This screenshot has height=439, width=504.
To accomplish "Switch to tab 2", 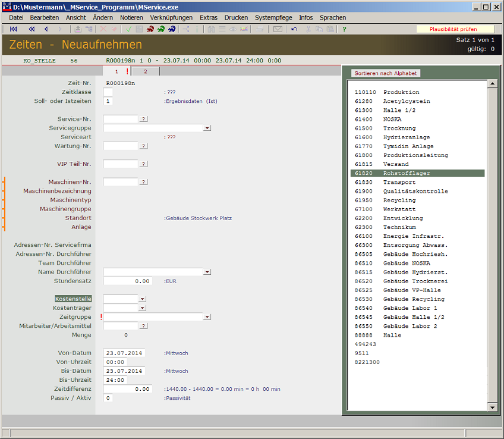I will pyautogui.click(x=145, y=71).
